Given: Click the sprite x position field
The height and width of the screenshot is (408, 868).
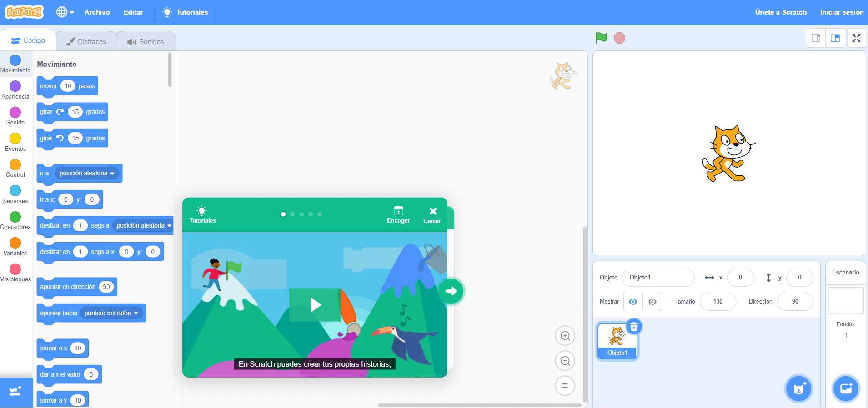Looking at the screenshot, I should [x=740, y=278].
